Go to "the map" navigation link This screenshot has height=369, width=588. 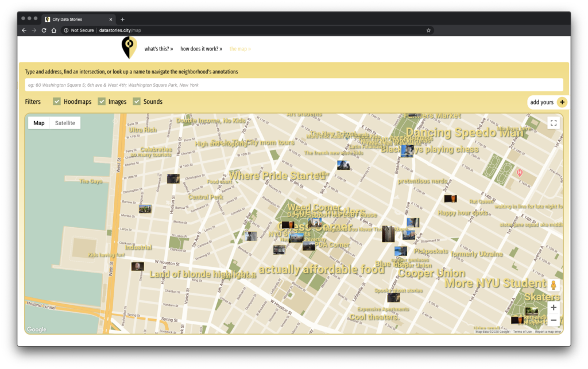[x=240, y=49]
